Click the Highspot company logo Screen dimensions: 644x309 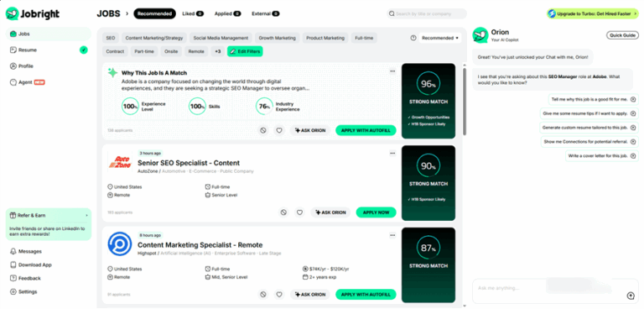click(120, 244)
